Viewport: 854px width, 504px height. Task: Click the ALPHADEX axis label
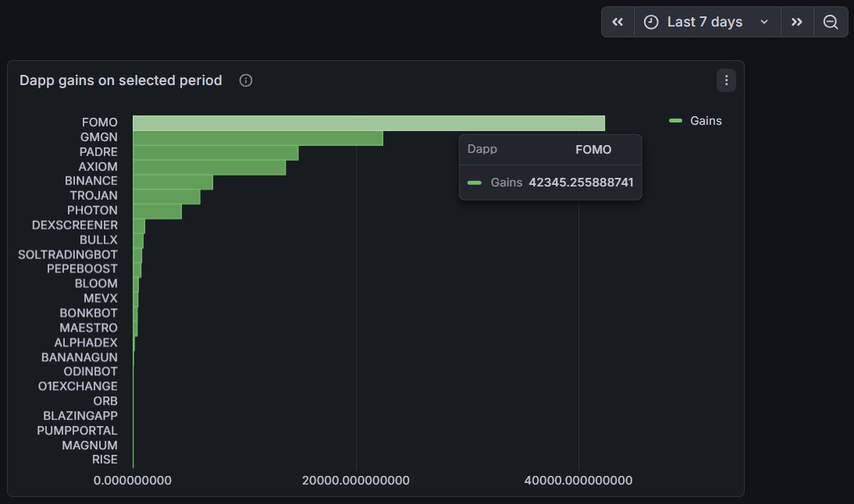coord(86,343)
